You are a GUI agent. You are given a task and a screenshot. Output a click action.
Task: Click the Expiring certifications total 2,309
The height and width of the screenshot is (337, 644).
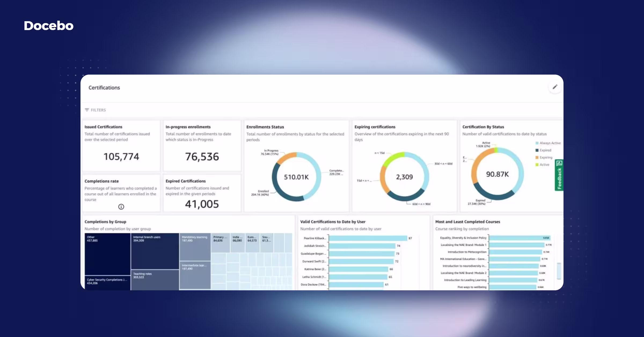pos(404,177)
